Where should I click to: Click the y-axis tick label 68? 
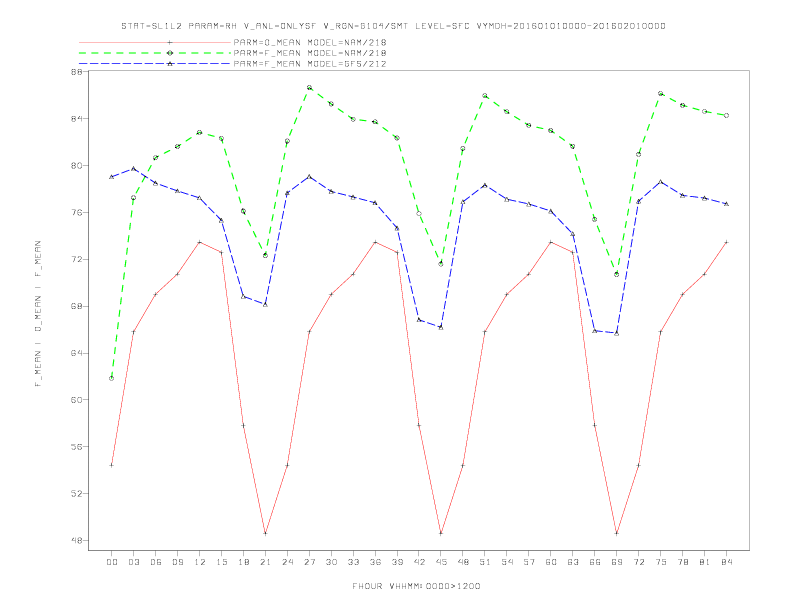(77, 306)
